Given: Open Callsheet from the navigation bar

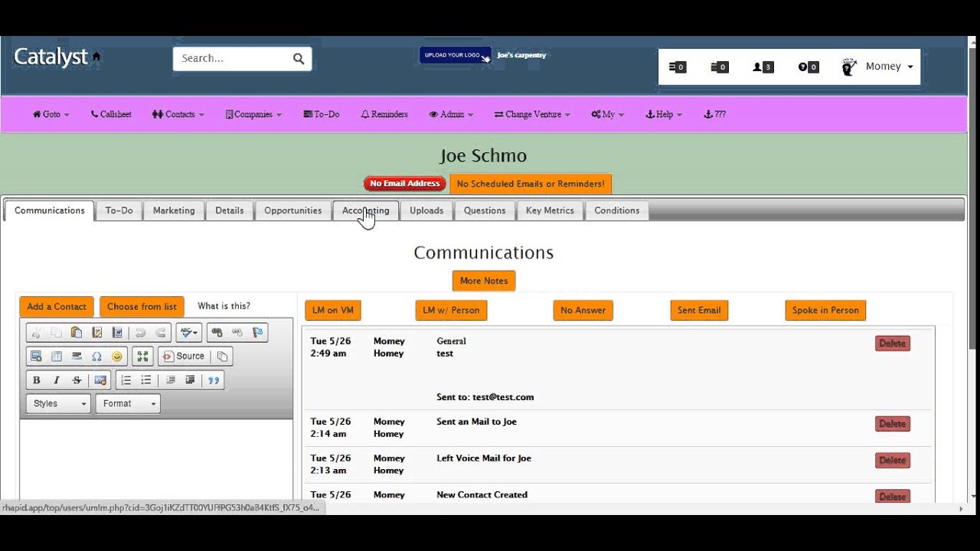Looking at the screenshot, I should coord(111,114).
